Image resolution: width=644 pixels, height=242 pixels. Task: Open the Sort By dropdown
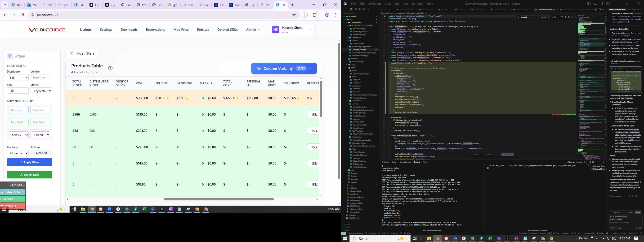(19, 135)
